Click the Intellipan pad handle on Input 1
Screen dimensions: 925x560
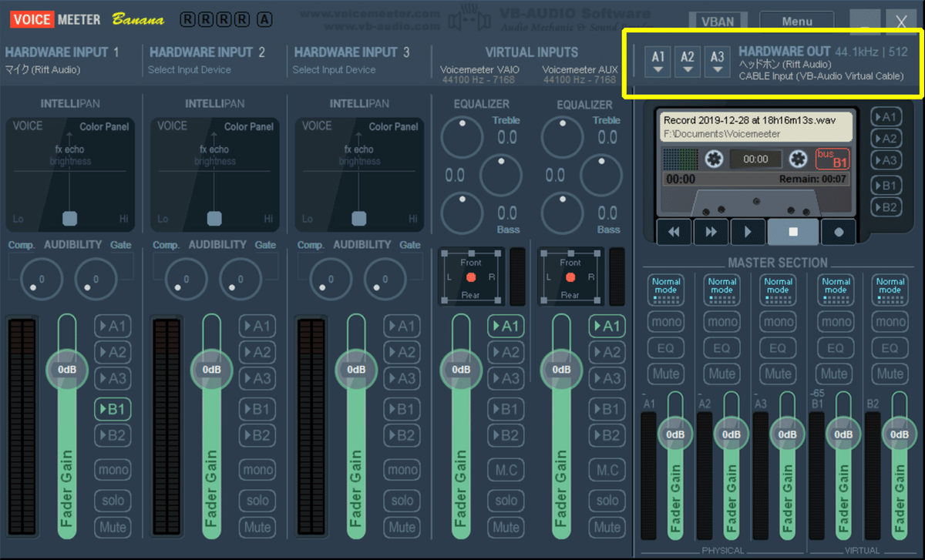(x=69, y=218)
